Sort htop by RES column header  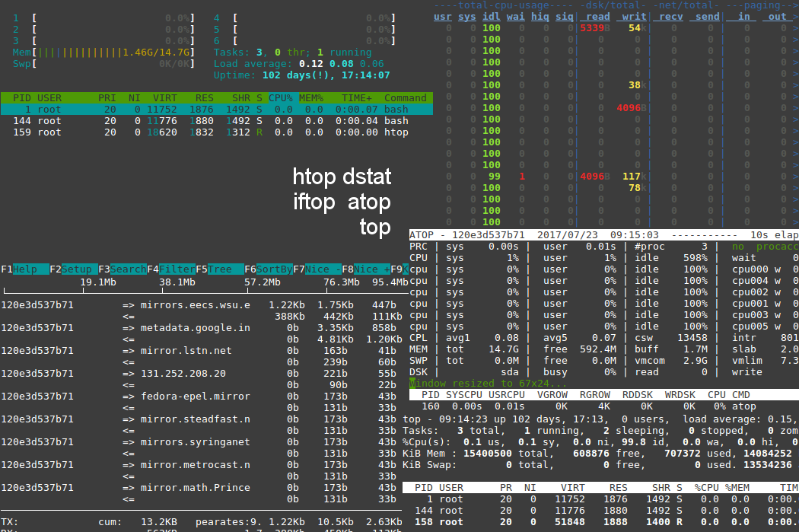coord(205,98)
